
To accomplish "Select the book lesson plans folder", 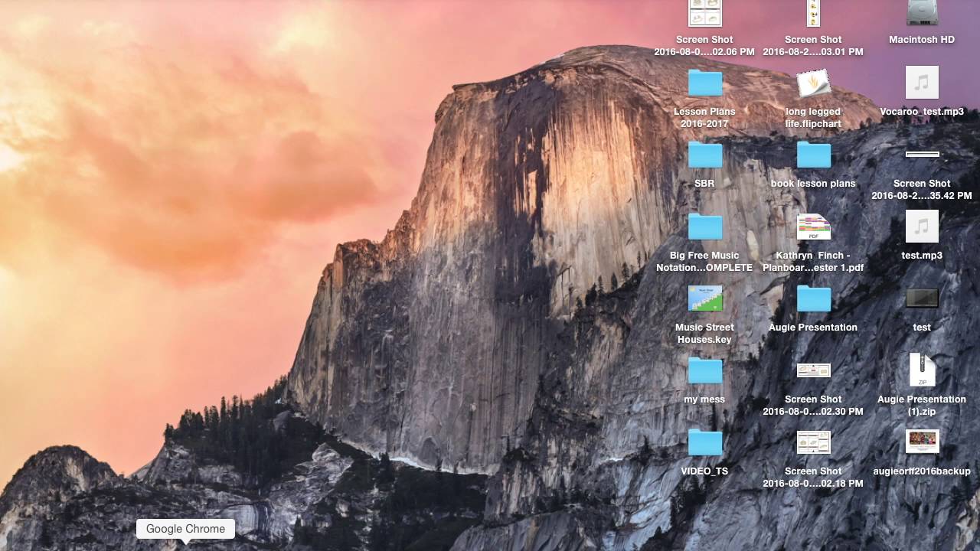I will click(x=814, y=155).
